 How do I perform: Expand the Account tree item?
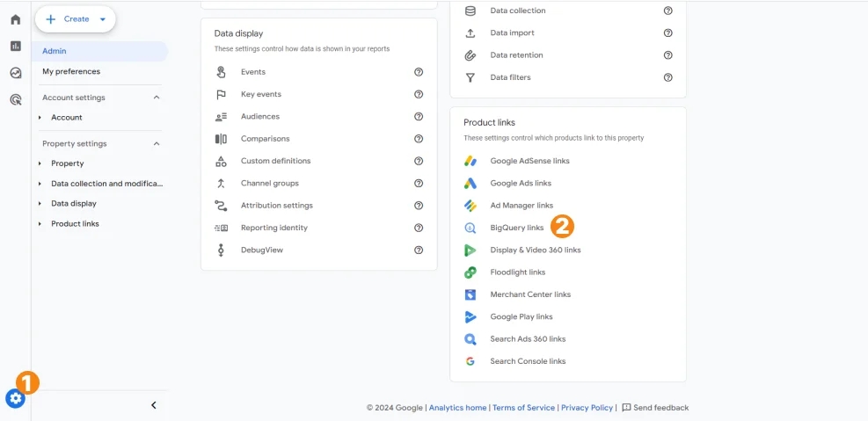pyautogui.click(x=40, y=118)
